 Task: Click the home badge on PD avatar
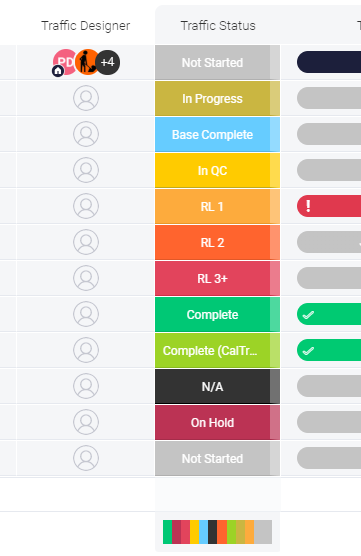click(58, 71)
